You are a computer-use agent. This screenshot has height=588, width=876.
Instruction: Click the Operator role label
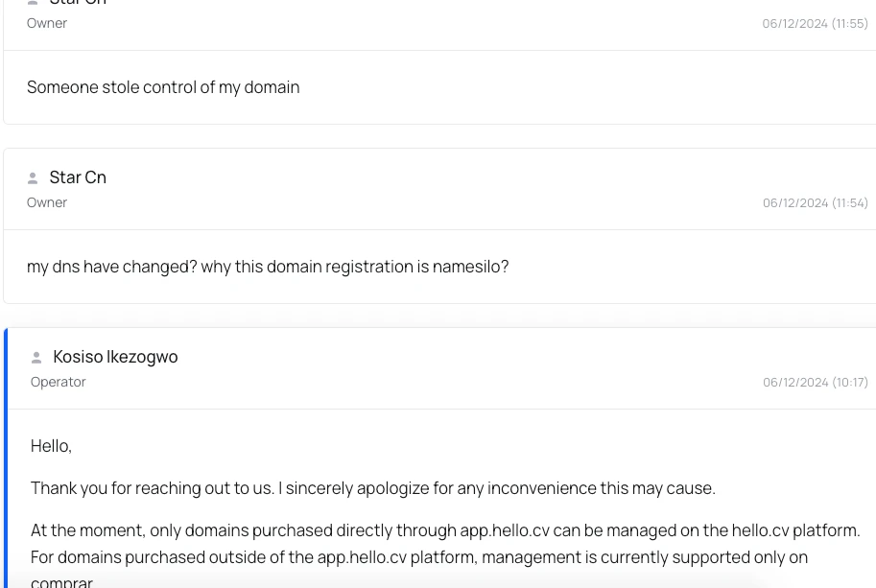[x=58, y=382]
